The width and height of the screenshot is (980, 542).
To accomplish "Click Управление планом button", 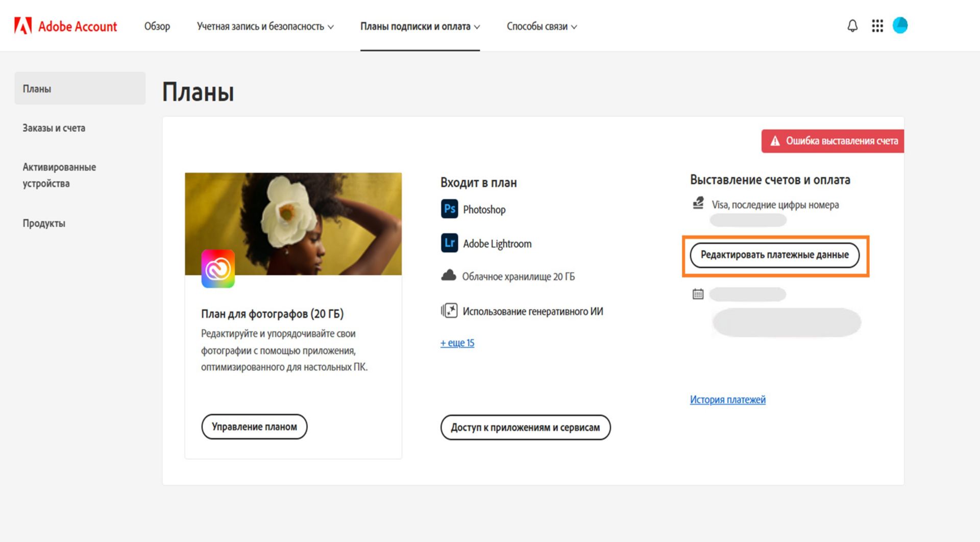I will coord(254,427).
